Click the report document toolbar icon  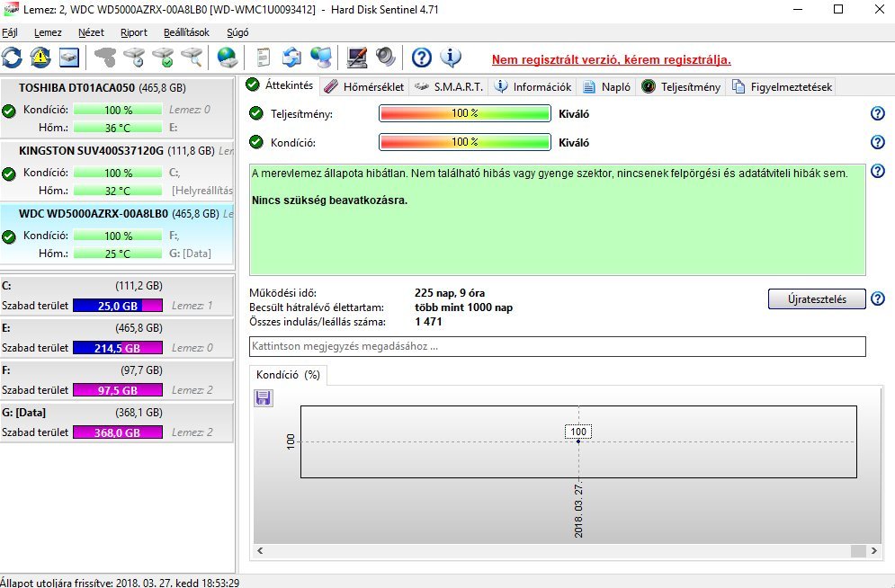263,57
